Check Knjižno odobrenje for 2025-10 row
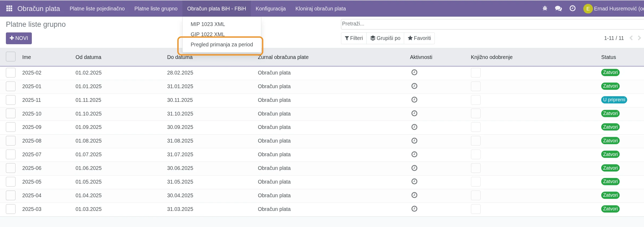The width and height of the screenshot is (644, 227). 476,114
